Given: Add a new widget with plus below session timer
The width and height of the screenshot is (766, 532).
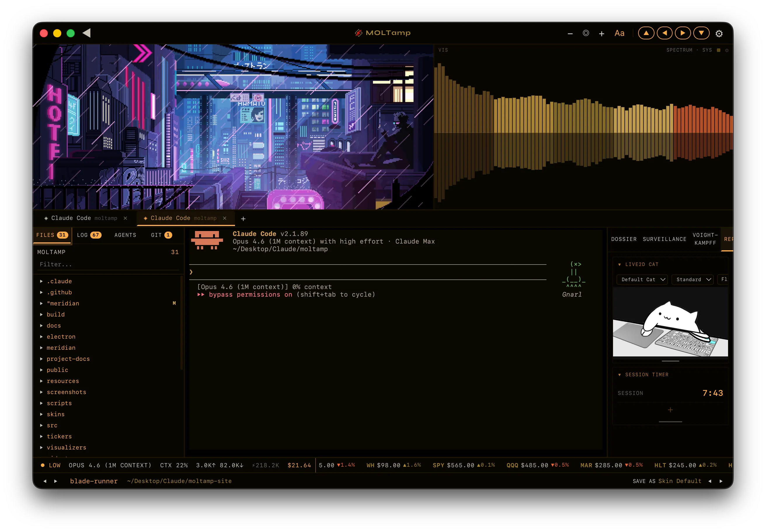Looking at the screenshot, I should coord(670,410).
